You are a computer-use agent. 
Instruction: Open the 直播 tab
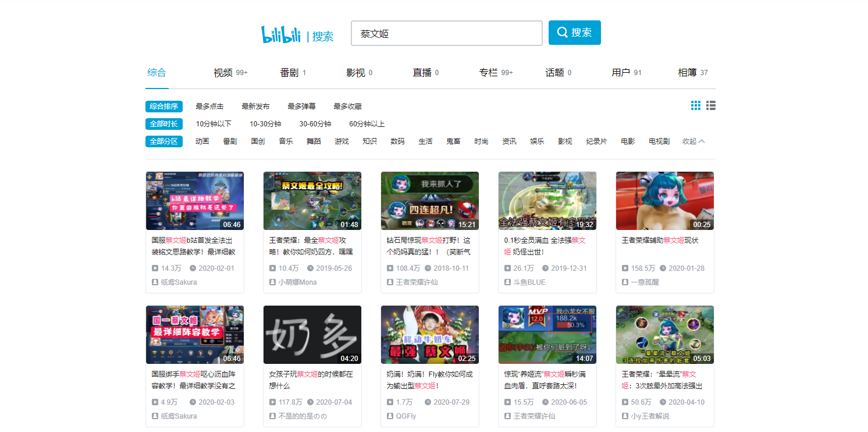click(426, 73)
